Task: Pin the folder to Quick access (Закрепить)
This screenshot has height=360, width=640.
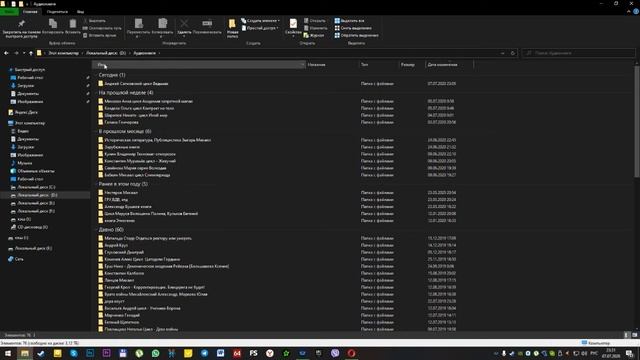Action: (x=22, y=28)
